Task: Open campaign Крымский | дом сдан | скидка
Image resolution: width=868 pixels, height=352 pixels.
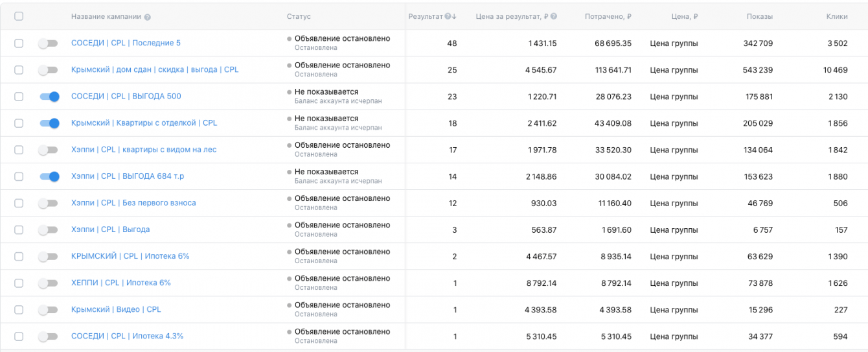Action: click(x=155, y=69)
